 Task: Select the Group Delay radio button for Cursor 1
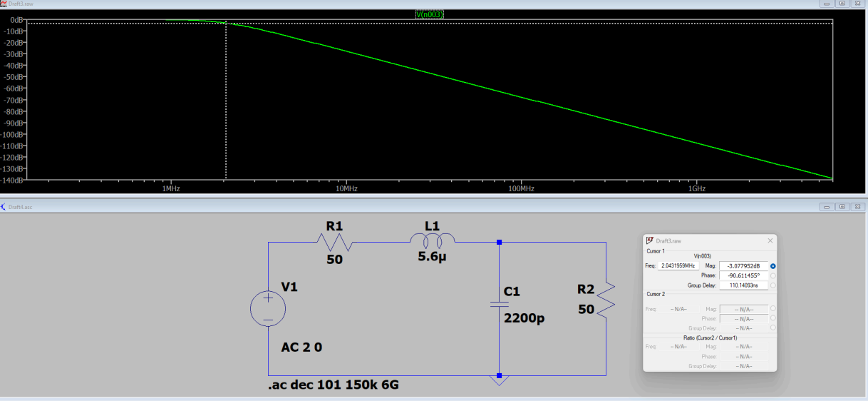pyautogui.click(x=773, y=285)
